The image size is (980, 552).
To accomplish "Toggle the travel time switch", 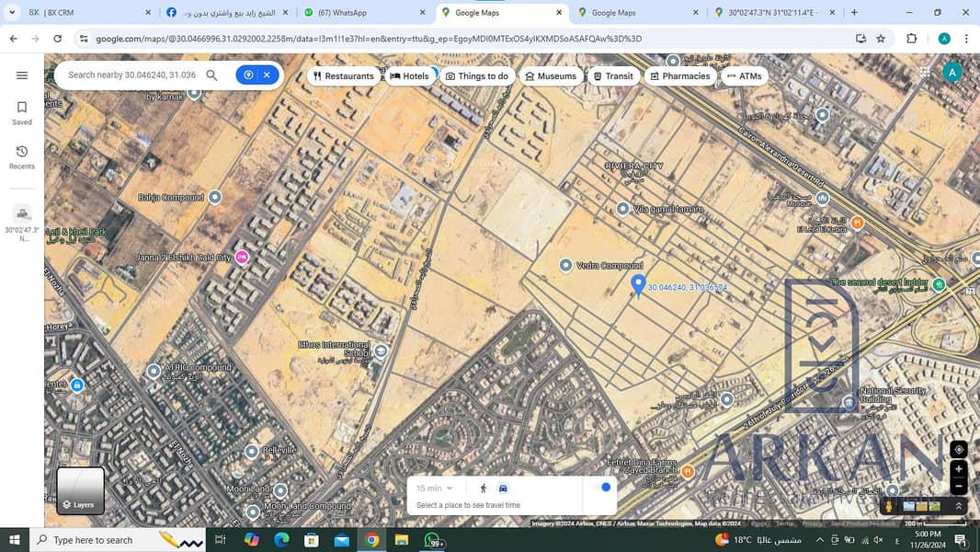I will (x=601, y=488).
